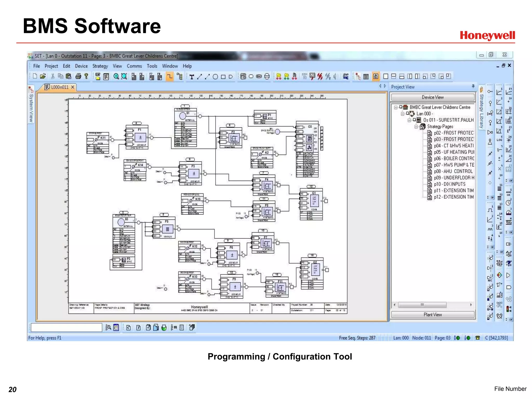Click the Device View button
This screenshot has height=399, width=532.
(x=433, y=97)
